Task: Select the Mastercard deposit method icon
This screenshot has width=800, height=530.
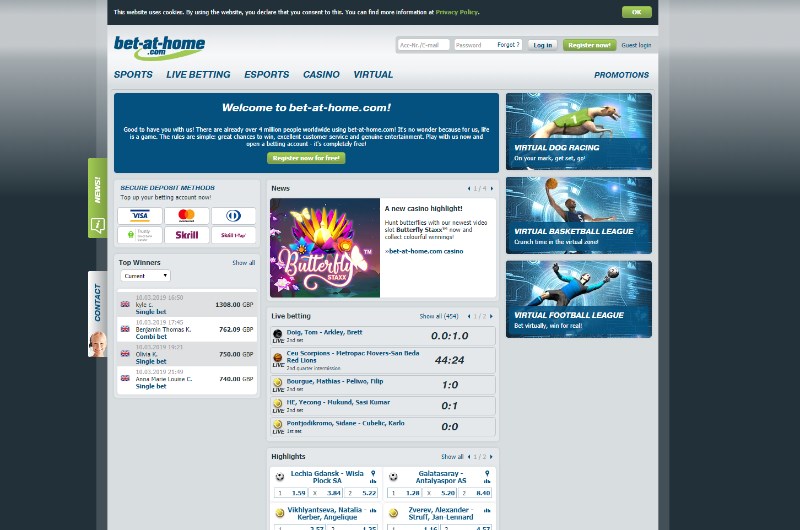Action: click(x=187, y=216)
